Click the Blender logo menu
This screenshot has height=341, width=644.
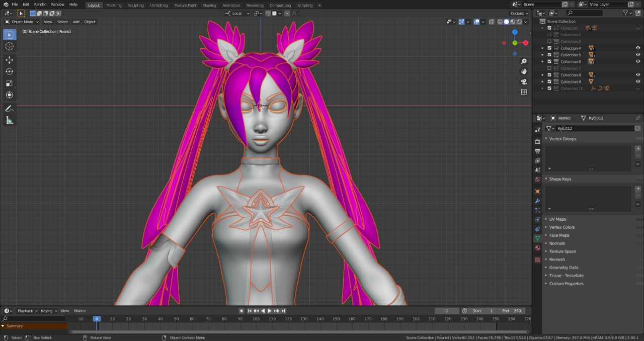point(6,5)
